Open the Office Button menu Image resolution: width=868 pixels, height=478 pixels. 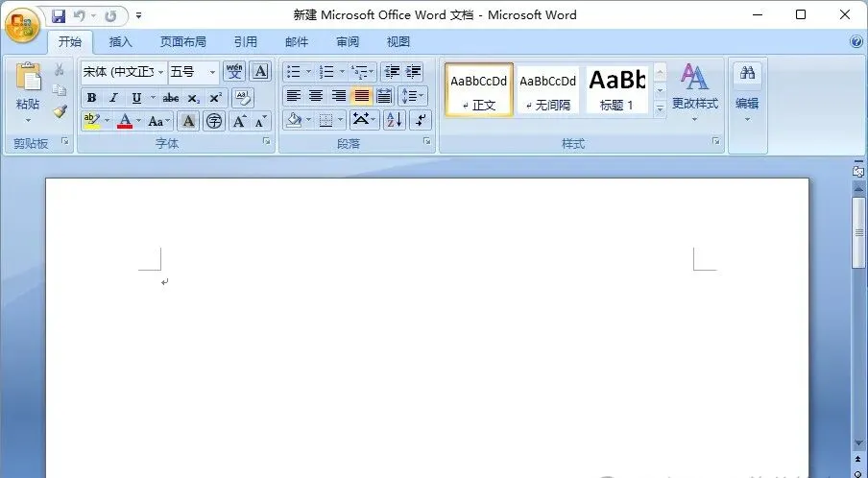[22, 25]
